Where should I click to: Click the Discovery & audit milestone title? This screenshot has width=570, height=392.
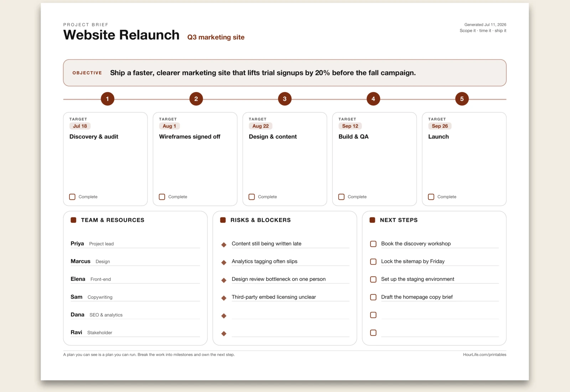pos(94,136)
